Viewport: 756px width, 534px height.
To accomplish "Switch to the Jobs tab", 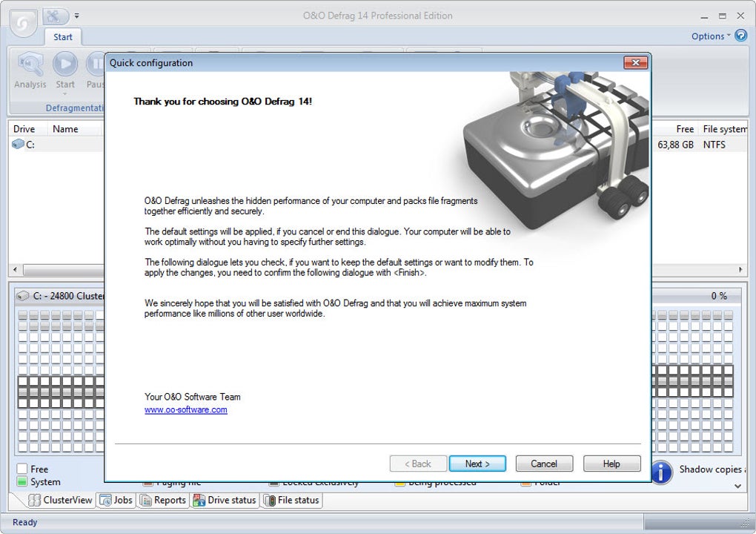I will click(116, 500).
